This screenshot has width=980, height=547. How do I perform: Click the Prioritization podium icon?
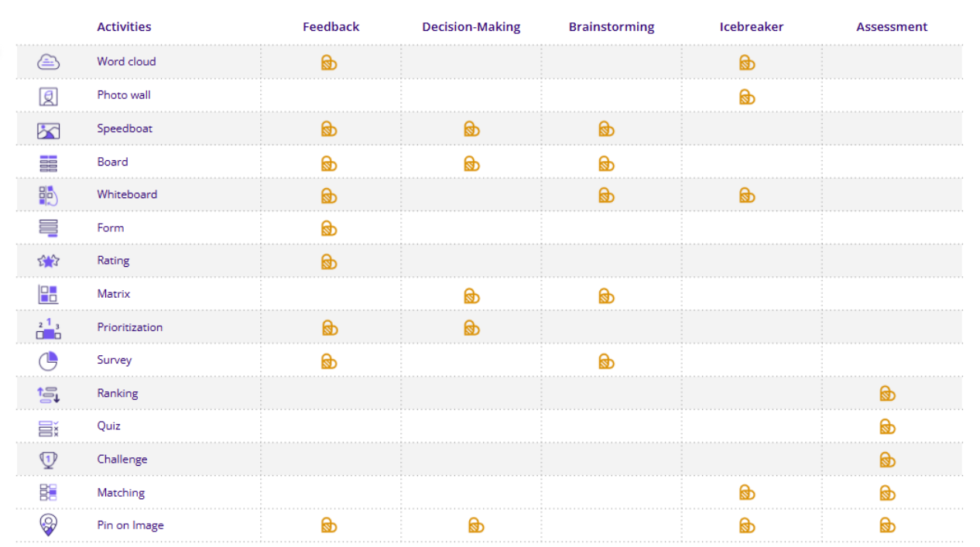(x=48, y=328)
